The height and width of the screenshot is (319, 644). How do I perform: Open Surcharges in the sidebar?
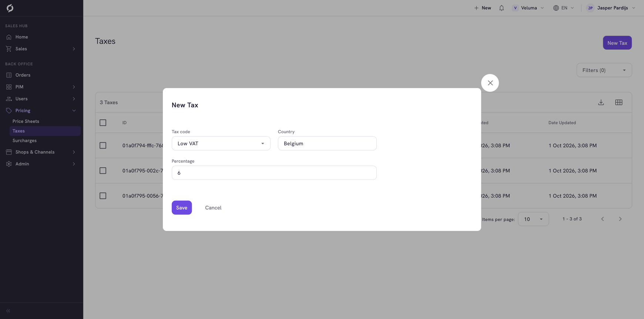point(24,141)
